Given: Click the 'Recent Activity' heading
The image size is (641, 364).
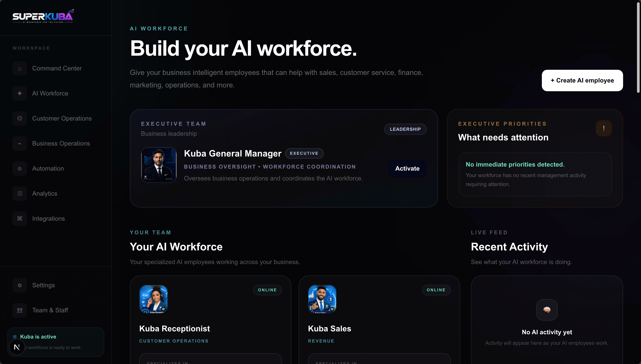Looking at the screenshot, I should pyautogui.click(x=509, y=247).
